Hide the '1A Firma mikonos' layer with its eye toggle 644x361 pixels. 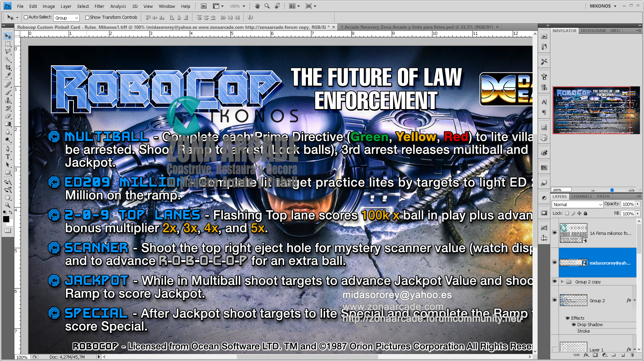555,233
